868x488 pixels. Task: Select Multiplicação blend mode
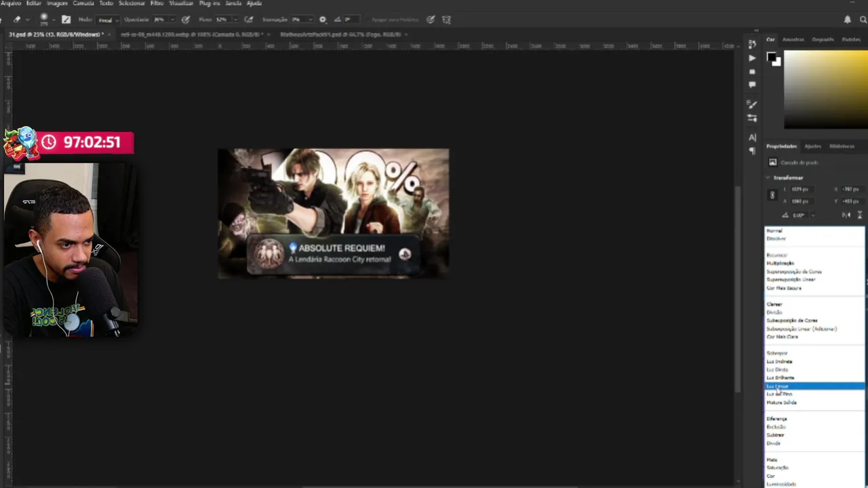(814, 263)
